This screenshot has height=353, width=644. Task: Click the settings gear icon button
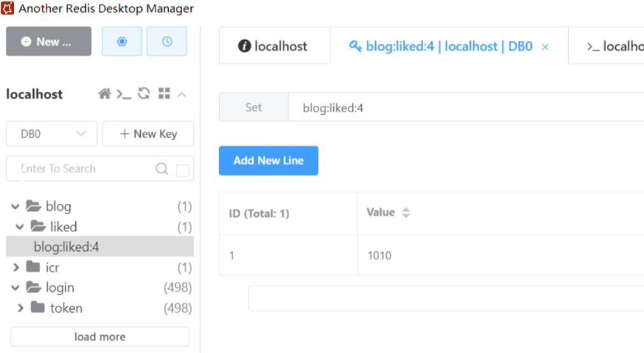coord(122,41)
